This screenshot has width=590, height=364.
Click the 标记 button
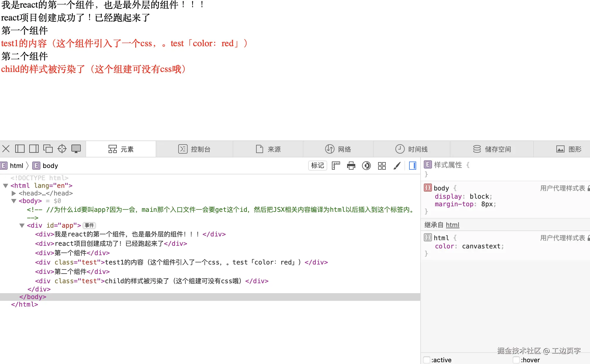point(317,166)
